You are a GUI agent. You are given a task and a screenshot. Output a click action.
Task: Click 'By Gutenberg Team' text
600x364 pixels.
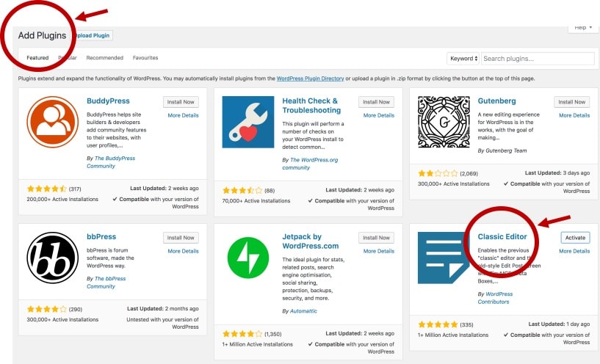pyautogui.click(x=502, y=150)
